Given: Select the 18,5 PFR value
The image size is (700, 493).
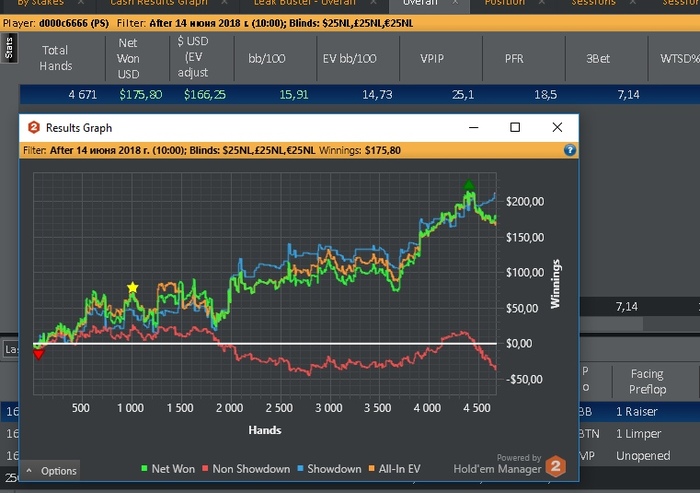Looking at the screenshot, I should 546,95.
